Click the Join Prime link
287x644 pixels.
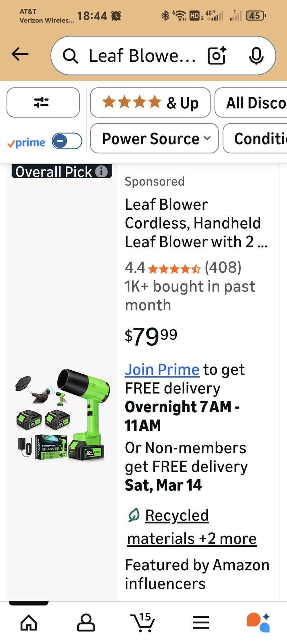(162, 370)
